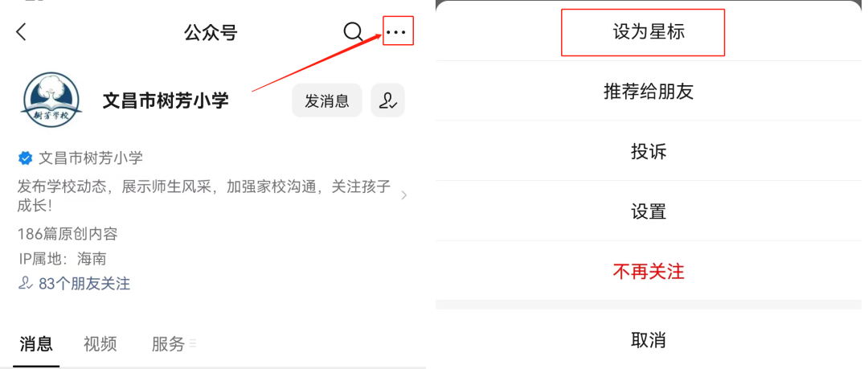The height and width of the screenshot is (369, 868).
Task: Click the 发消息 button
Action: 326,100
